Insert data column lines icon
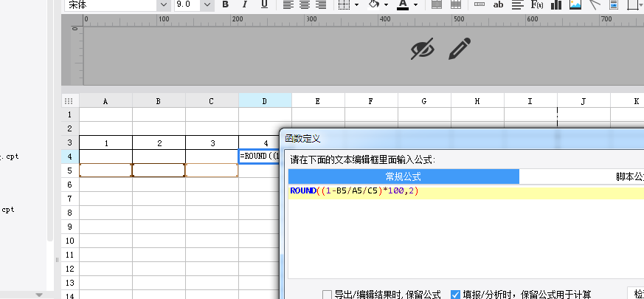The image size is (644, 299). (518, 4)
